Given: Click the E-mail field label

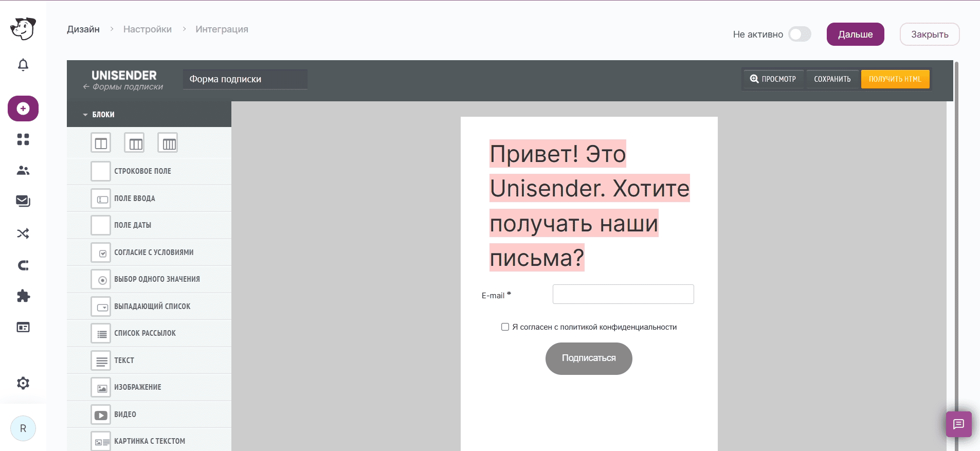Looking at the screenshot, I should [x=496, y=295].
